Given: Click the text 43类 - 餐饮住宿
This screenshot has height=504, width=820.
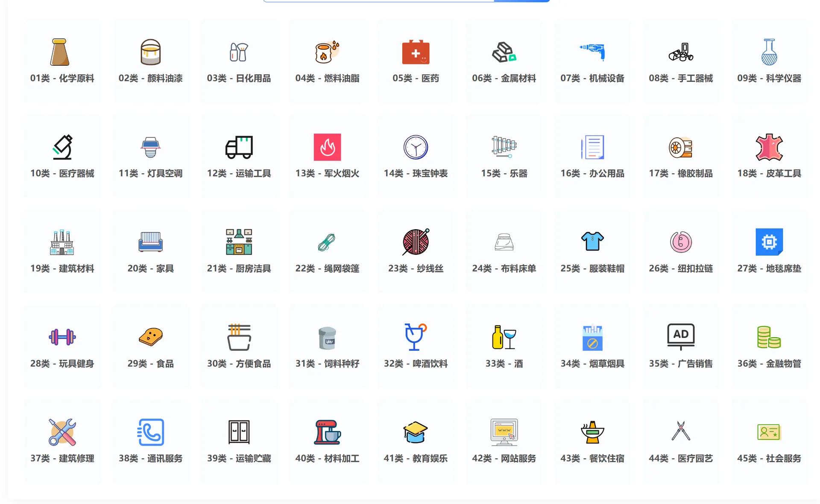Looking at the screenshot, I should point(592,458).
